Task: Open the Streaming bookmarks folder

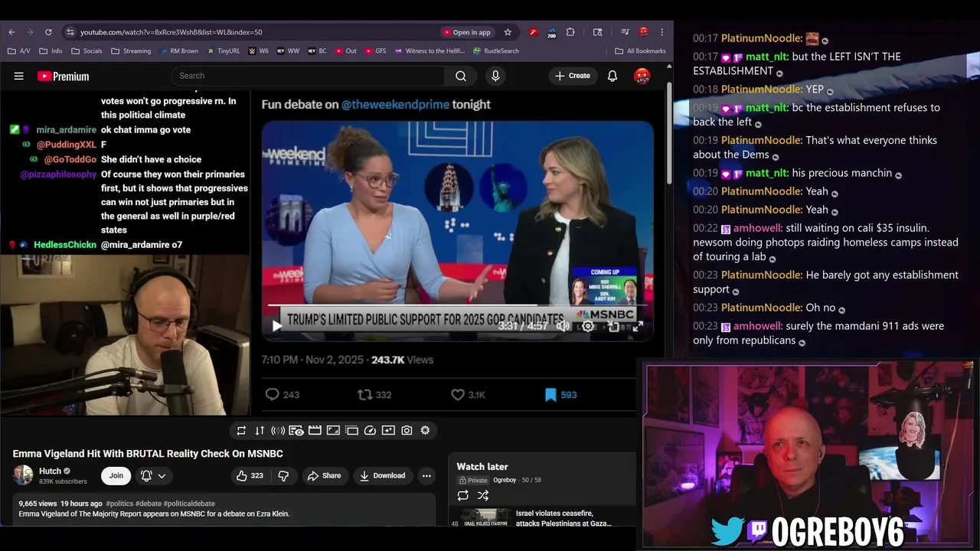Action: [131, 51]
